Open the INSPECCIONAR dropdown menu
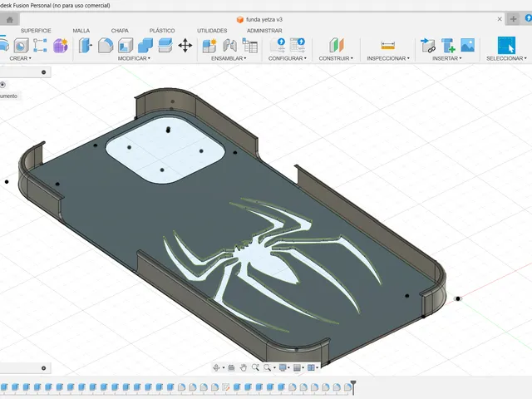The height and width of the screenshot is (399, 532). pyautogui.click(x=388, y=58)
